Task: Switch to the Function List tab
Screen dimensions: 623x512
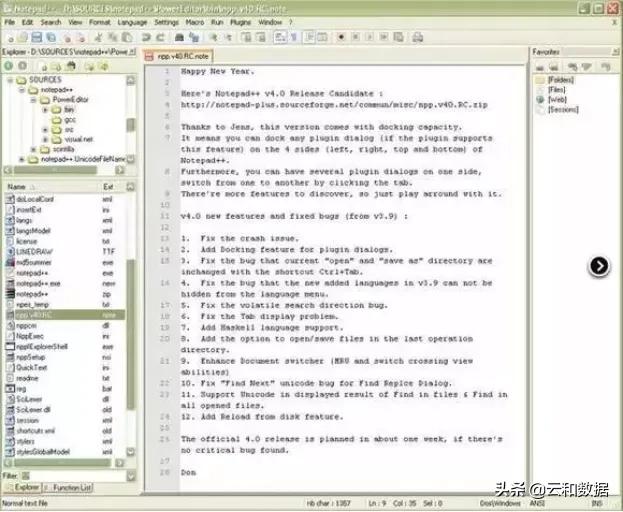Action: [x=68, y=487]
